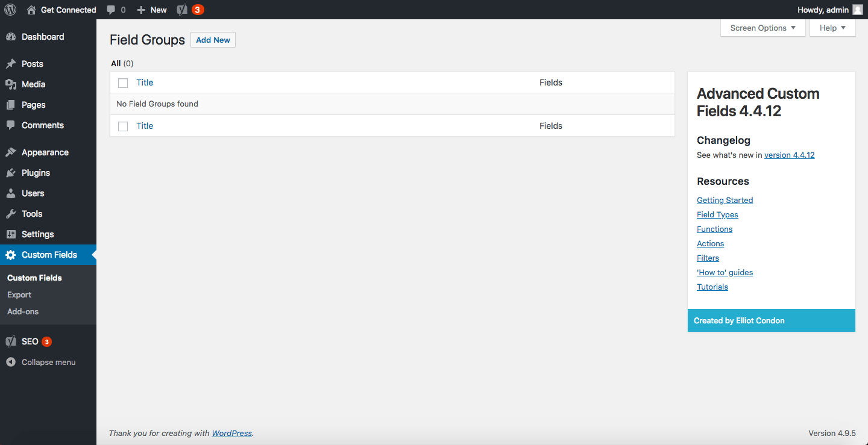The image size is (868, 445).
Task: Tick the select-all checkbox in table header
Action: (123, 83)
